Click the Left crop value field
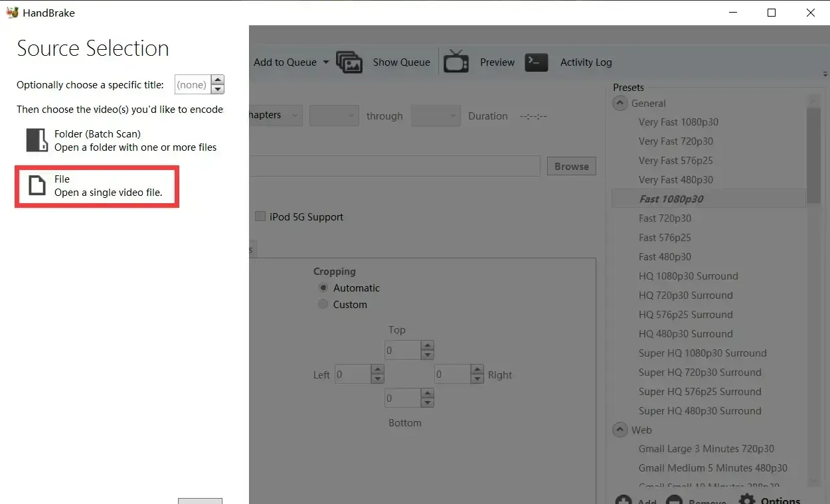Viewport: 830px width, 504px height. coord(353,374)
